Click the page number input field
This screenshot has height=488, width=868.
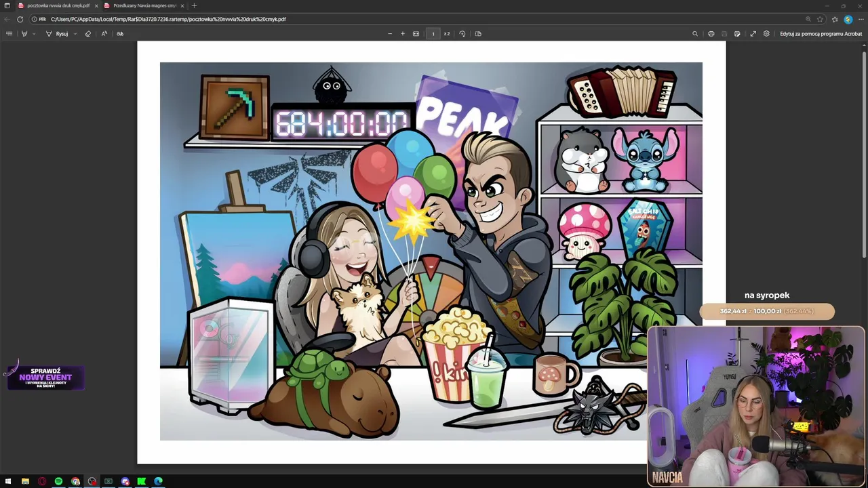pos(433,34)
